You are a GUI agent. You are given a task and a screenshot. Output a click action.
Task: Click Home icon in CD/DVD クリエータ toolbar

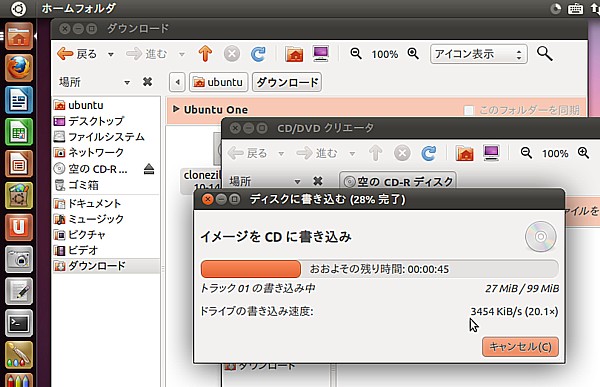[x=465, y=153]
